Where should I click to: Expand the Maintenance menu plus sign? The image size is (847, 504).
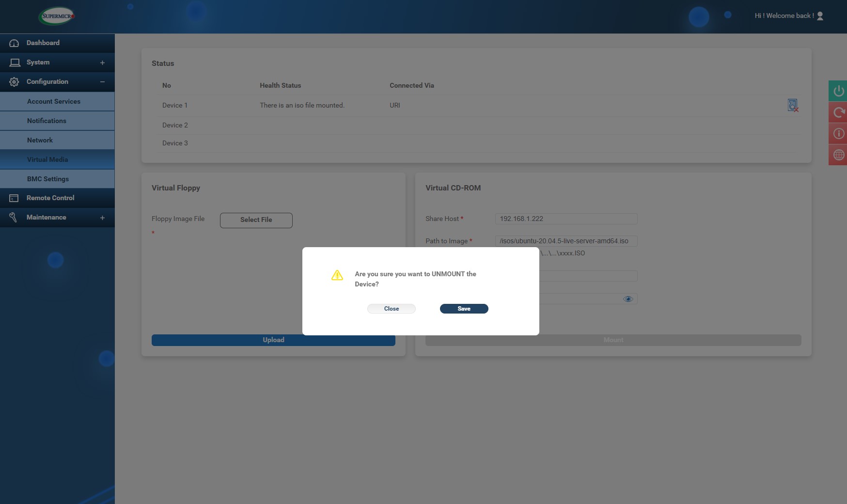102,218
